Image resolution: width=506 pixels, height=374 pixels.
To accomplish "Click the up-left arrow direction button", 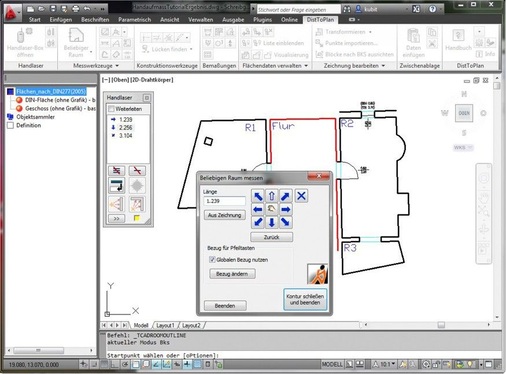I will click(x=258, y=196).
